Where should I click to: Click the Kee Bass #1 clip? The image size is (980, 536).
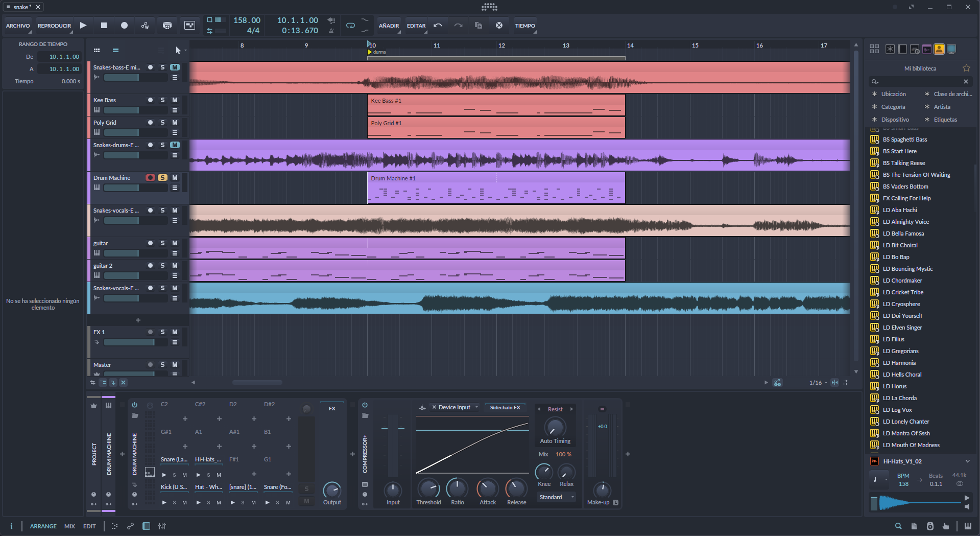click(496, 105)
